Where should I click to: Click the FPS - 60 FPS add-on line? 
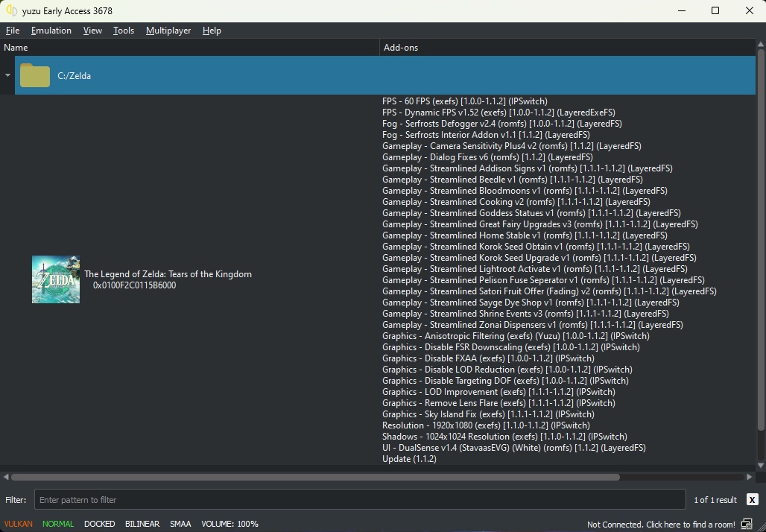[x=464, y=101]
